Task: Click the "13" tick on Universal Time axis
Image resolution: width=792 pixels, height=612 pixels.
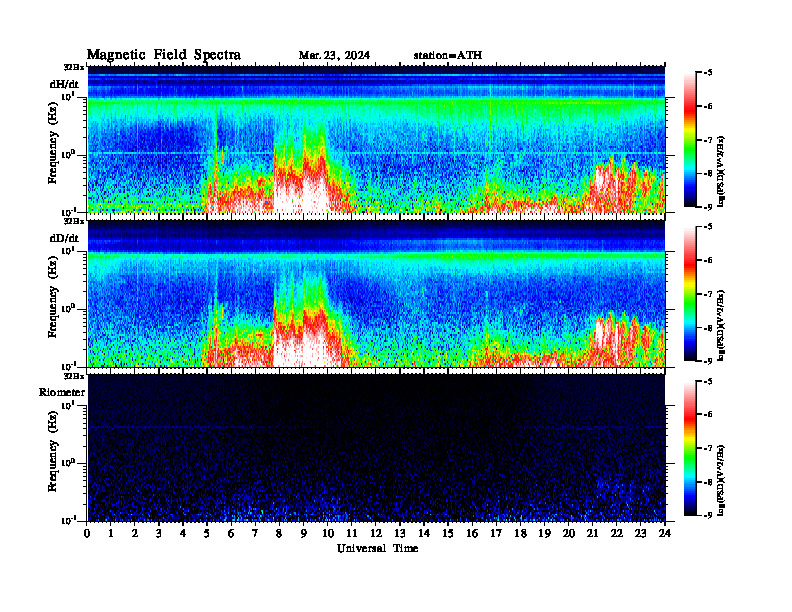Action: (x=400, y=533)
